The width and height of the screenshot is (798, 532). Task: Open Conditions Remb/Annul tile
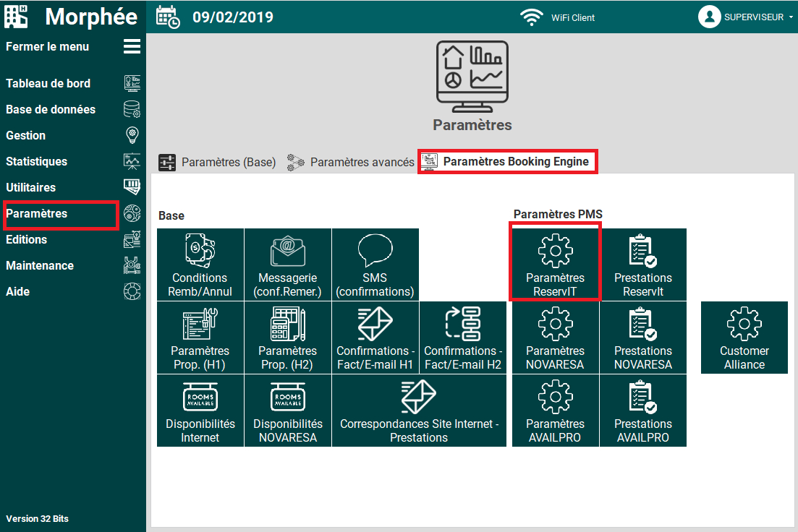pyautogui.click(x=200, y=265)
